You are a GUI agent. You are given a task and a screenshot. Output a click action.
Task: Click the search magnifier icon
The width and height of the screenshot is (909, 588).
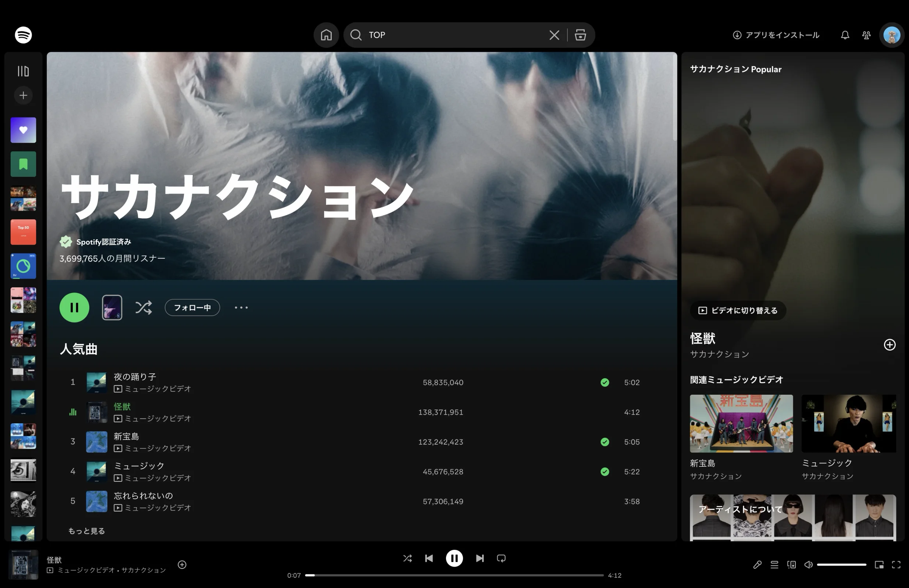click(356, 35)
